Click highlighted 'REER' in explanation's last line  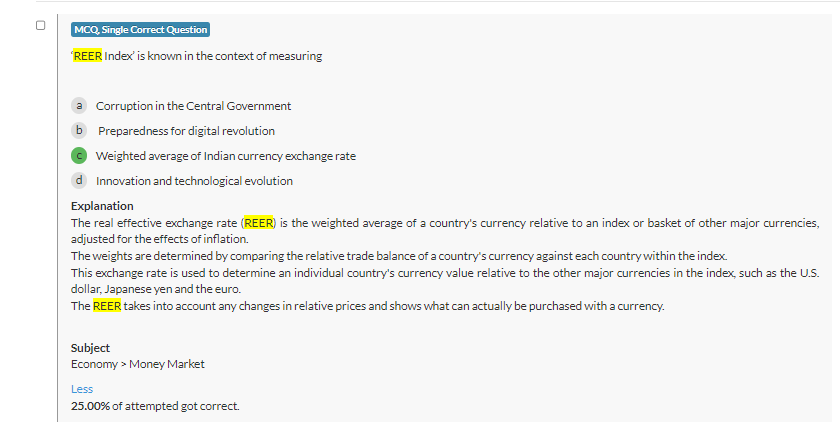point(107,305)
